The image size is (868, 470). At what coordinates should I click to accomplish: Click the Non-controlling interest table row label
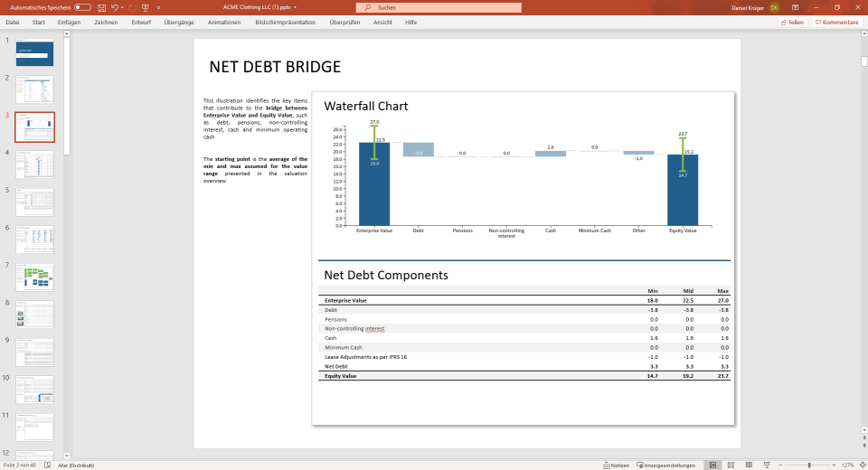click(354, 329)
